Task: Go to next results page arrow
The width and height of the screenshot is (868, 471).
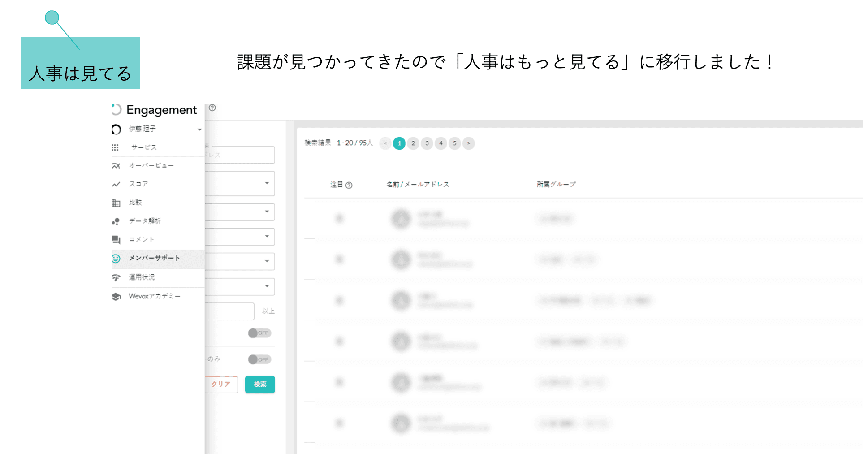Action: click(469, 143)
